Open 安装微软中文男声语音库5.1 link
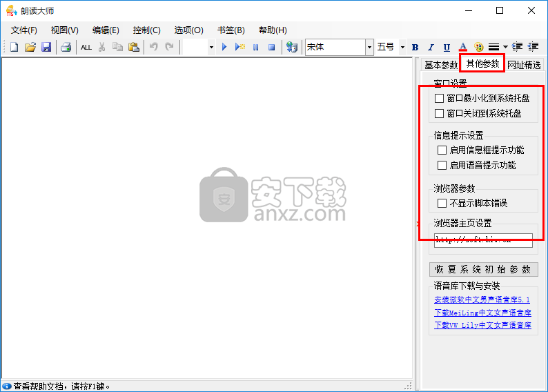The image size is (548, 392). [482, 300]
